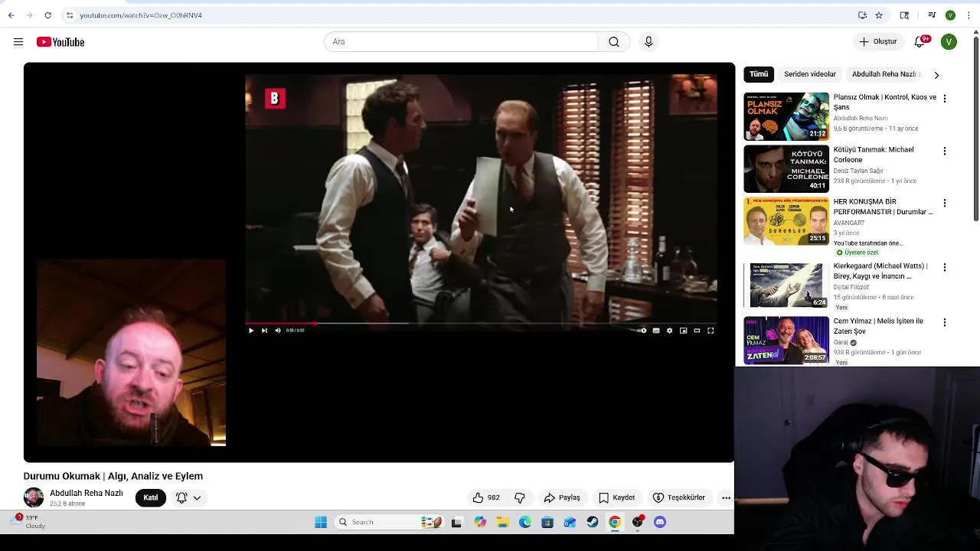Open Kötüyü Tanımak Michael Corleone thumbnail

786,168
